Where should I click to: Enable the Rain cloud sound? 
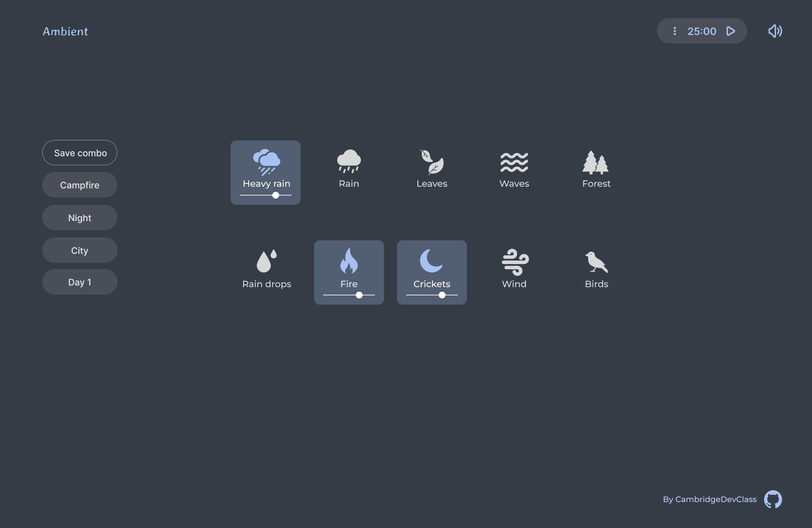pyautogui.click(x=349, y=161)
